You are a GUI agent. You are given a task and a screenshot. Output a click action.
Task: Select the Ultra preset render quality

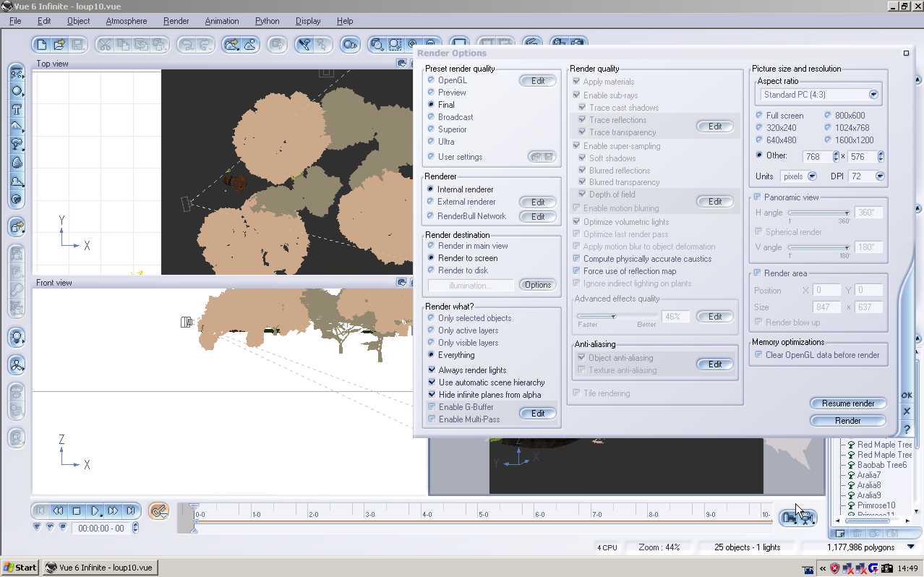tap(431, 142)
